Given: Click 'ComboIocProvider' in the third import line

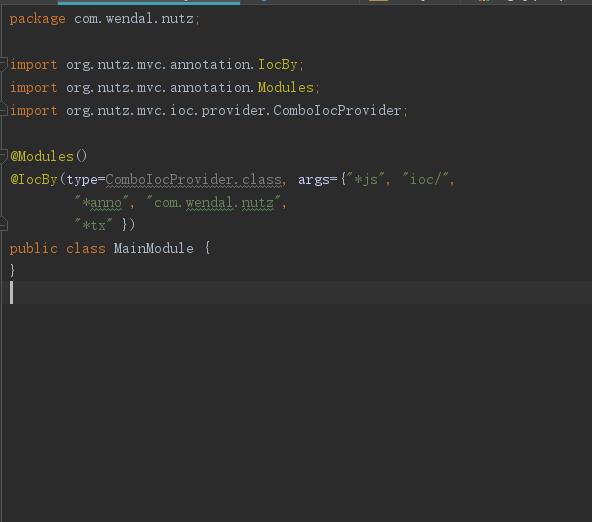Looking at the screenshot, I should 337,110.
